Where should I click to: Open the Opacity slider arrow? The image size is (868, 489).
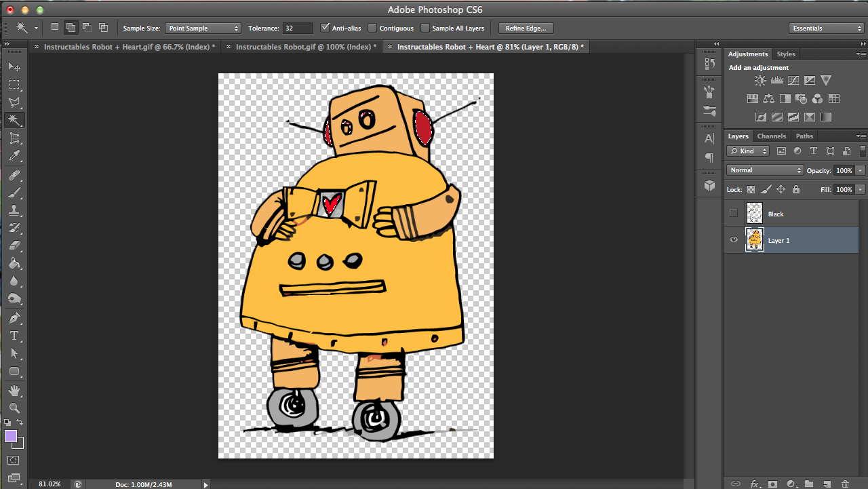pyautogui.click(x=861, y=170)
